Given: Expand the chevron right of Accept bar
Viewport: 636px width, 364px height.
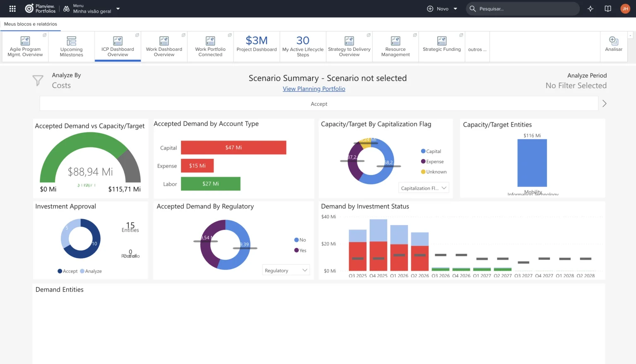Looking at the screenshot, I should (x=605, y=103).
